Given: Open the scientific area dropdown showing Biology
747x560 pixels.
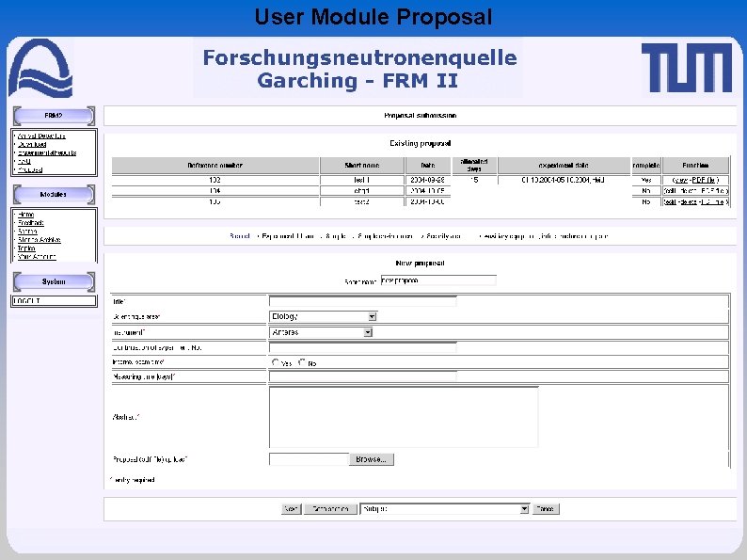Looking at the screenshot, I should [323, 316].
